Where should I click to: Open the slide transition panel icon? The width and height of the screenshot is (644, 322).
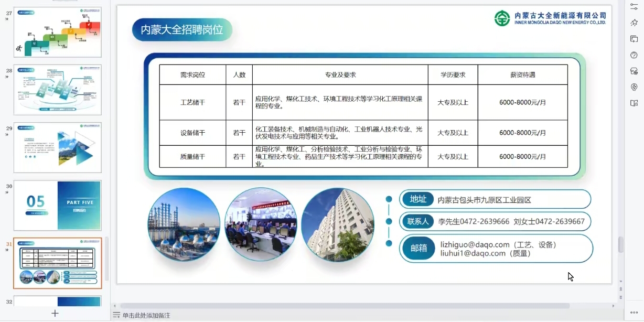coord(634,39)
